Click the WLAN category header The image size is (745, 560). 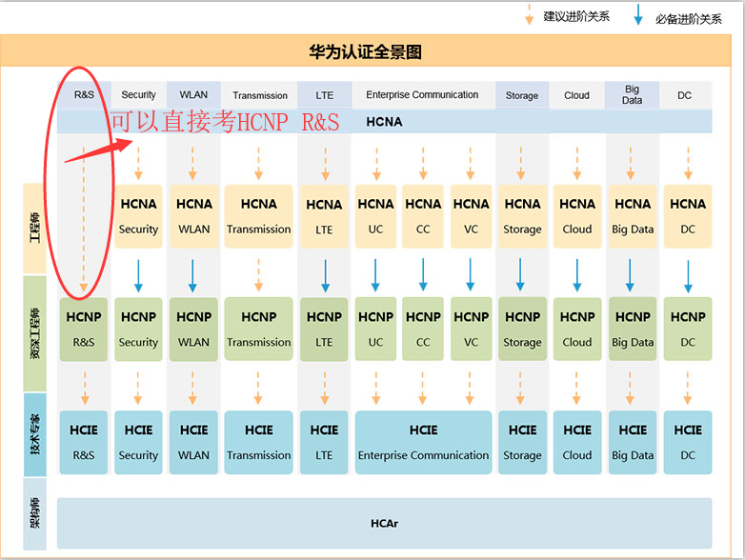[193, 95]
